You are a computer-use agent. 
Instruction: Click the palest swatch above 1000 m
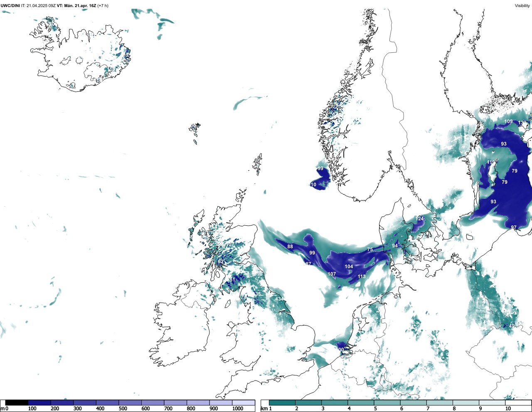tap(244, 402)
